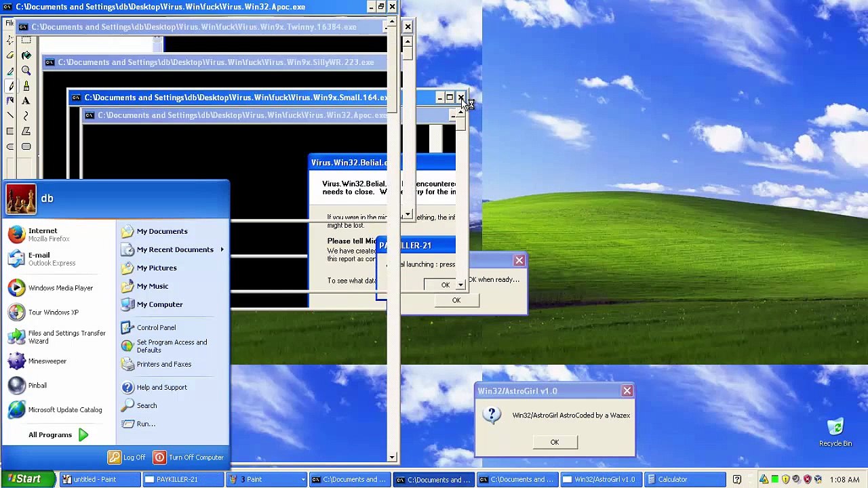Open Set Program Access and Defaults
The image size is (868, 488).
click(x=172, y=346)
